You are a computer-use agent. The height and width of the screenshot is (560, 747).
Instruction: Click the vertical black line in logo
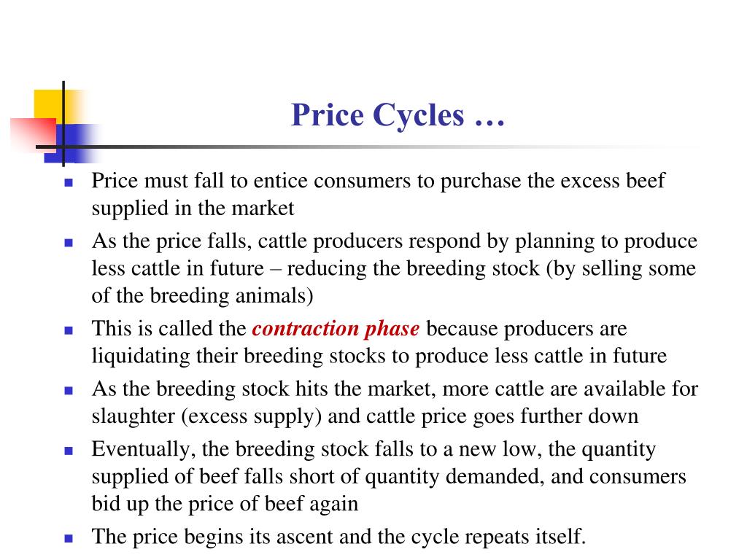point(63,124)
